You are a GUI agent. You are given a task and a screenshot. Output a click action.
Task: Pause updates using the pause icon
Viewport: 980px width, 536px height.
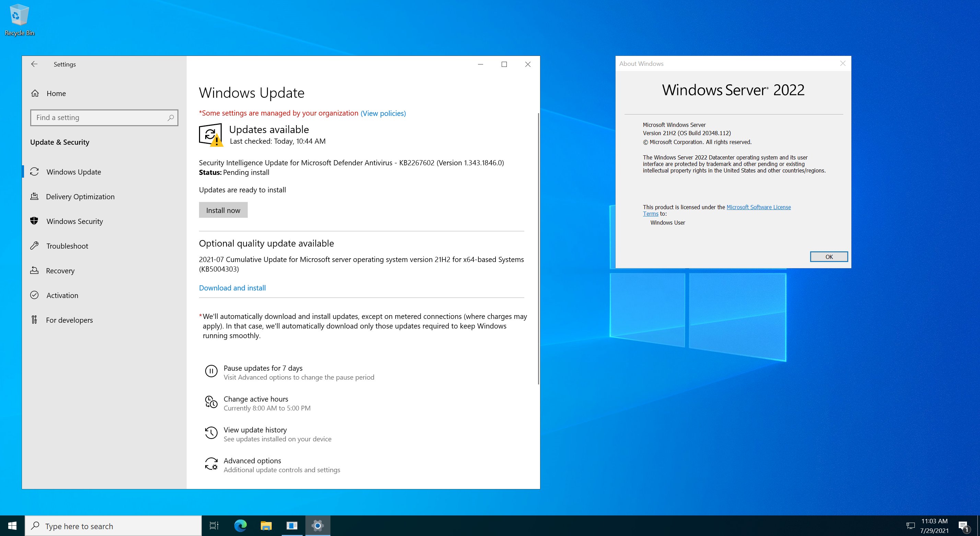(x=211, y=371)
